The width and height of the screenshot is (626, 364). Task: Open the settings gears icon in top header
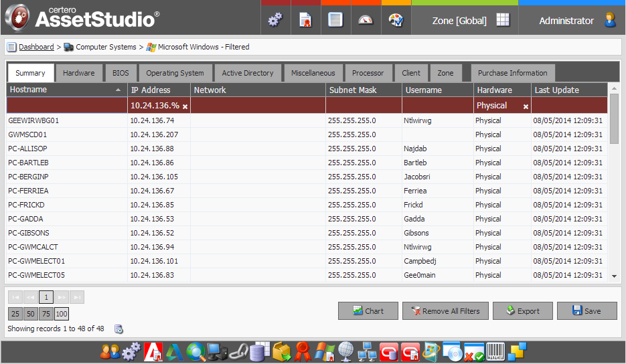(275, 20)
